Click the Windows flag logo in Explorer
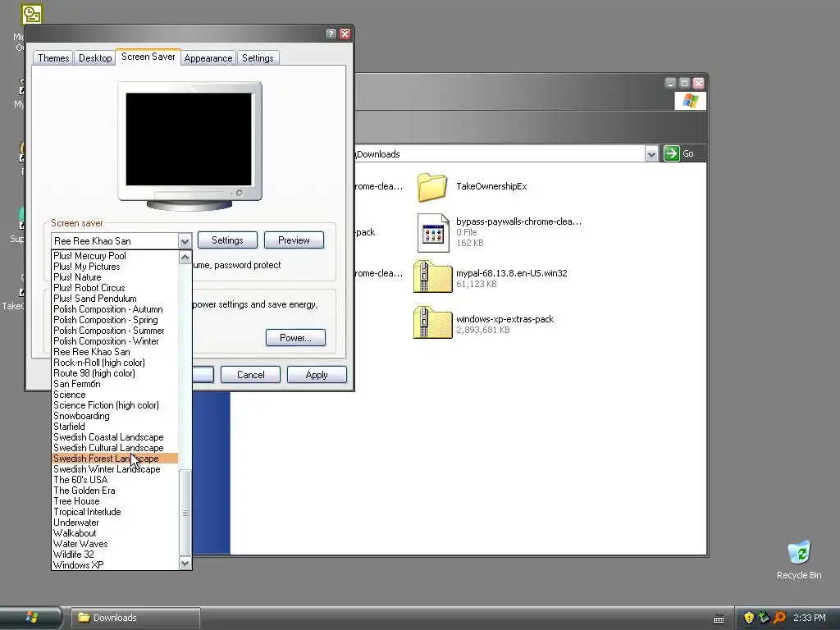840x630 pixels. click(x=690, y=101)
